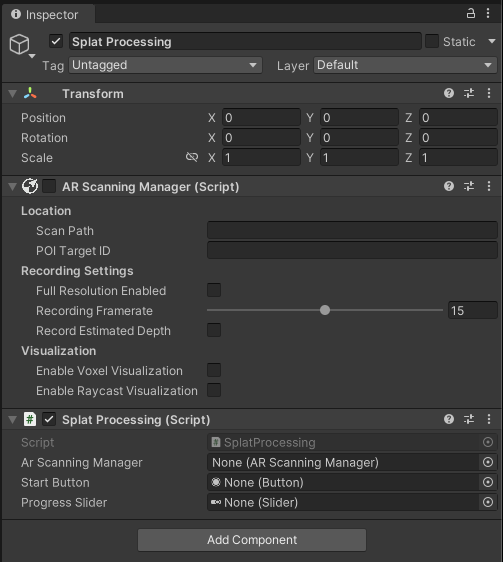Collapse the Transform component foldout
Viewport: 503px width, 562px height.
point(13,94)
